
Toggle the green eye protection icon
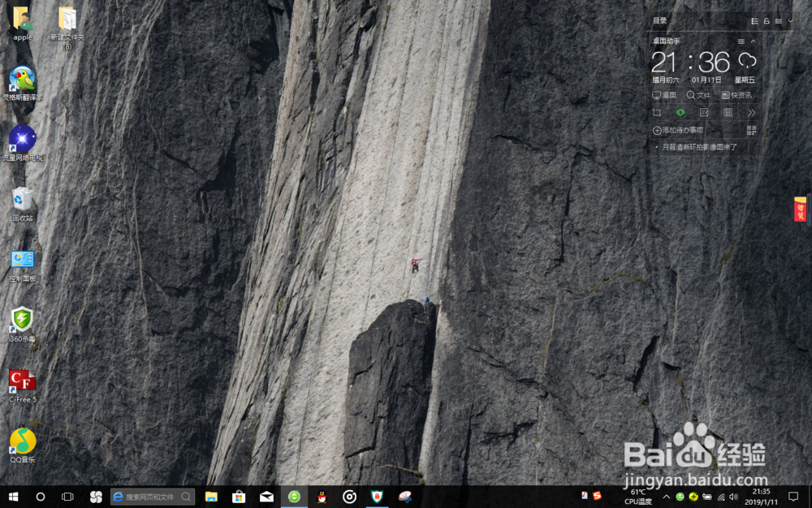click(680, 112)
